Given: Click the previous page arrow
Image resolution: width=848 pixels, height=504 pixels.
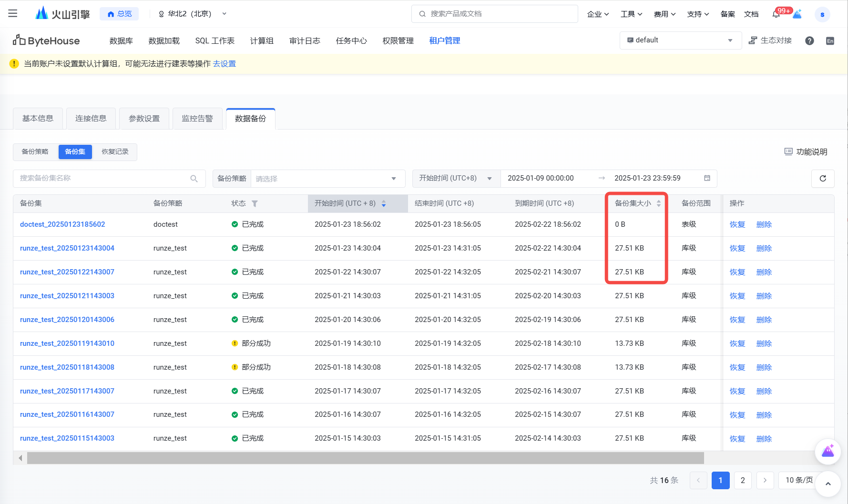Looking at the screenshot, I should click(698, 480).
